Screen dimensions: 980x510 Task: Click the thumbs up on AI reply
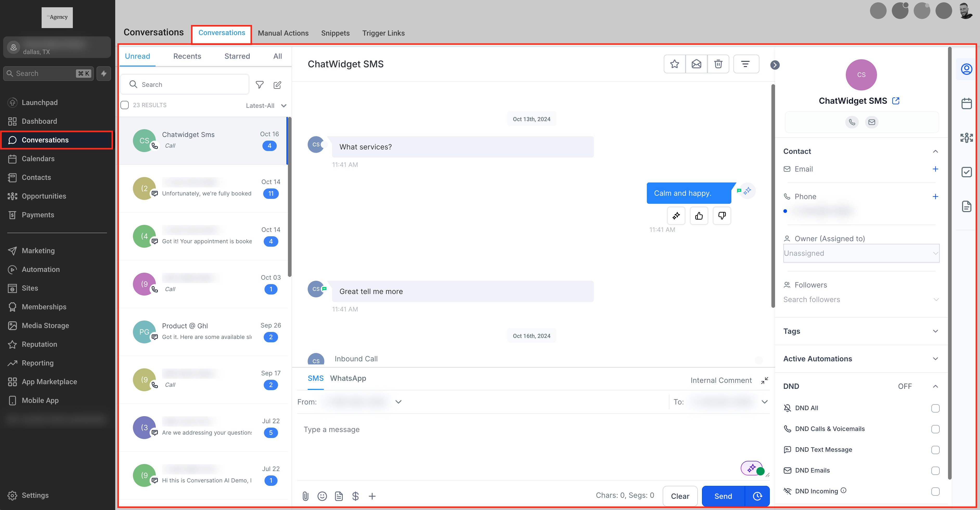pyautogui.click(x=699, y=216)
